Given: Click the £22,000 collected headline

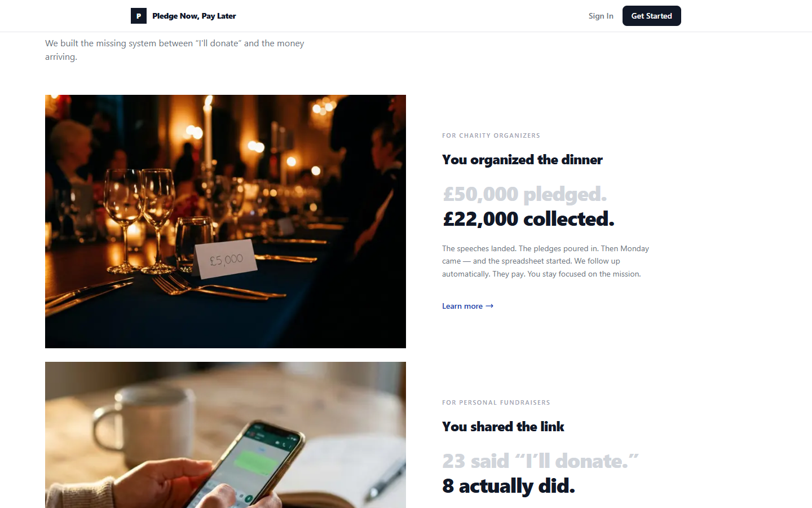Looking at the screenshot, I should [x=528, y=219].
